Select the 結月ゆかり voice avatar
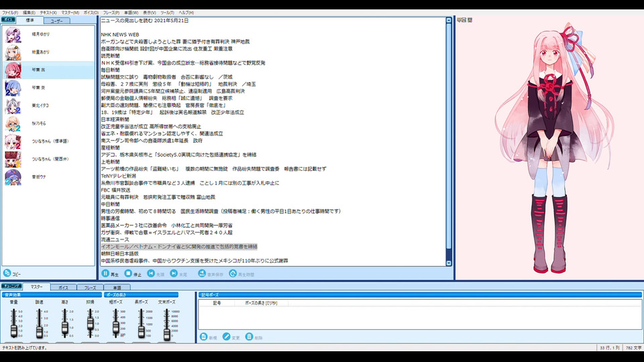The image size is (644, 362). [13, 34]
